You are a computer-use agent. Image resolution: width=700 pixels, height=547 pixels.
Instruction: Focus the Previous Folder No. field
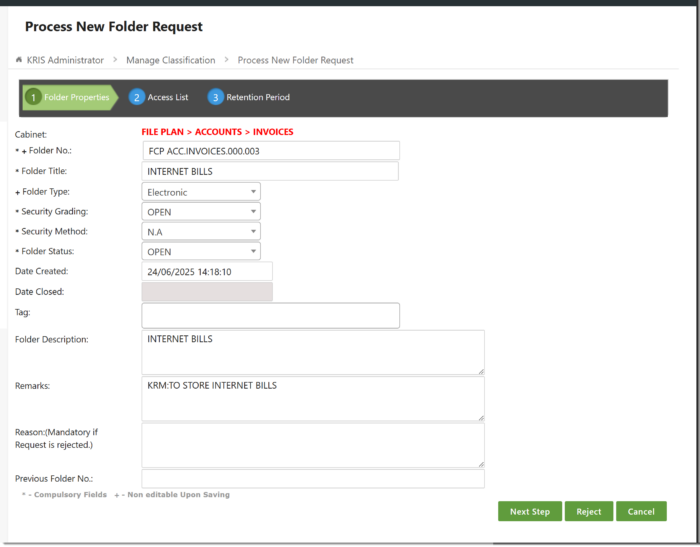pyautogui.click(x=313, y=479)
